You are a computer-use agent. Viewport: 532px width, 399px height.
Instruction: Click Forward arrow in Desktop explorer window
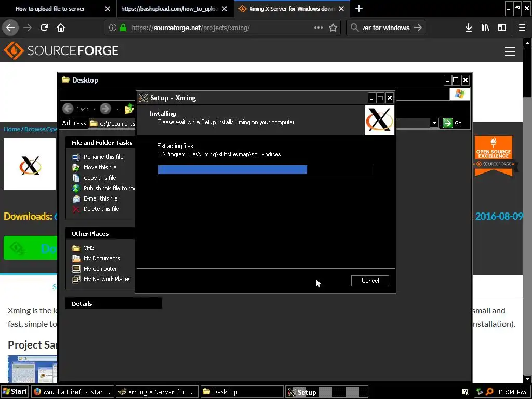(x=105, y=109)
